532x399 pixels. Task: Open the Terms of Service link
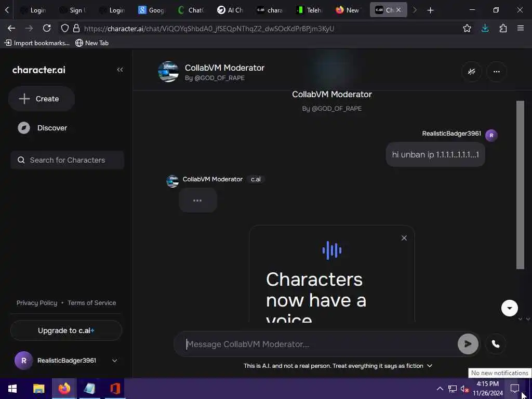91,303
